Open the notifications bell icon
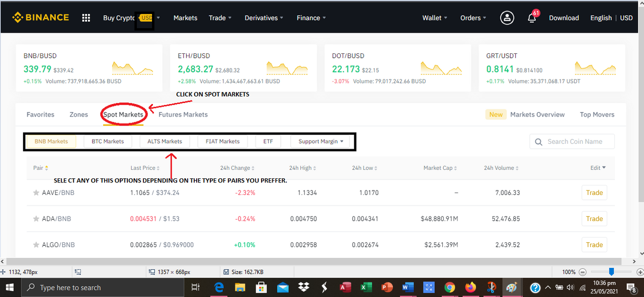Viewport: 644px width, 297px height. (x=532, y=18)
